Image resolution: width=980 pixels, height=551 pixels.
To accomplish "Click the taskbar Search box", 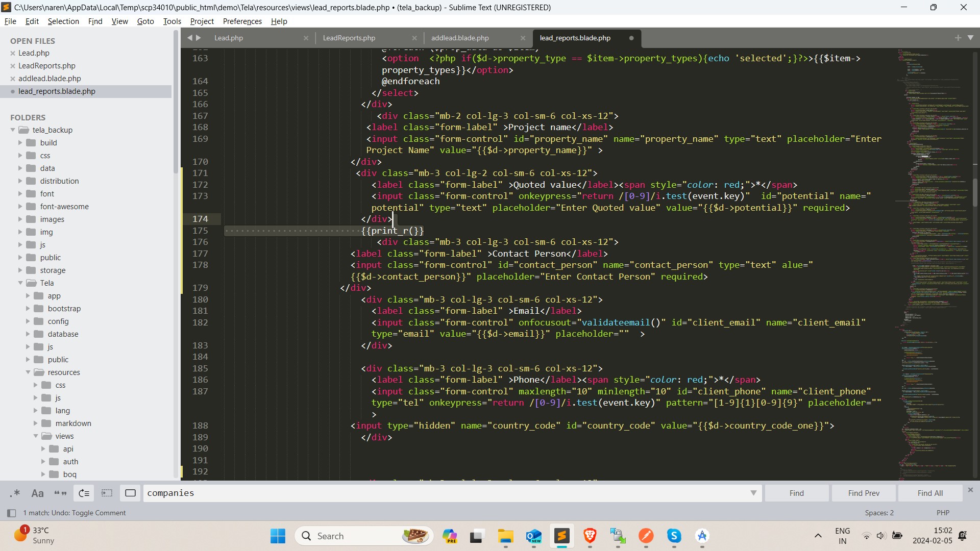I will [x=364, y=536].
